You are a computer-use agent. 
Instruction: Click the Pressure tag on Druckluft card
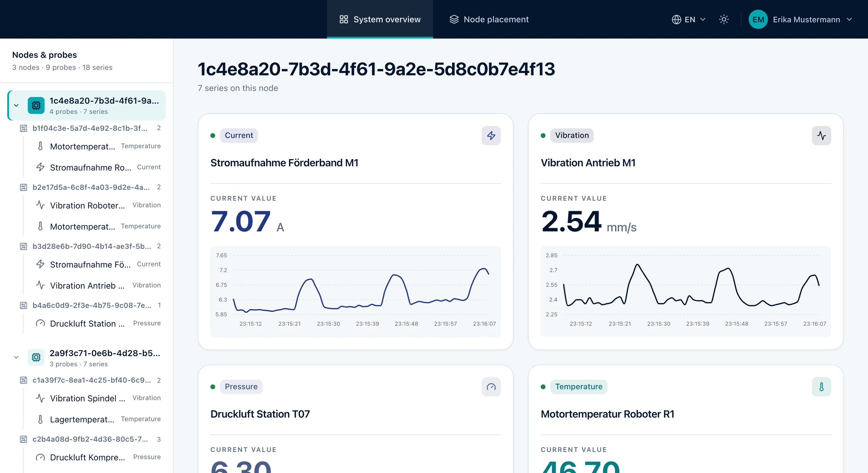(241, 387)
